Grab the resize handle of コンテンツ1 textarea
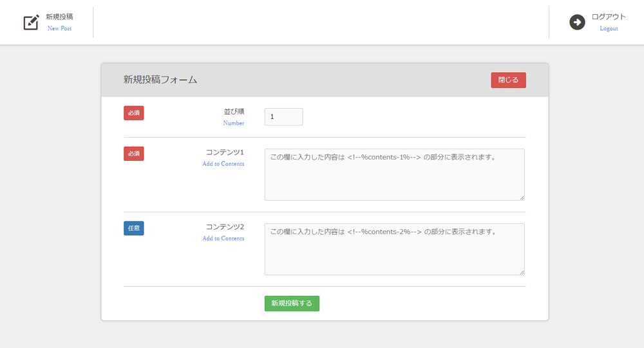The image size is (644, 348). pyautogui.click(x=522, y=198)
